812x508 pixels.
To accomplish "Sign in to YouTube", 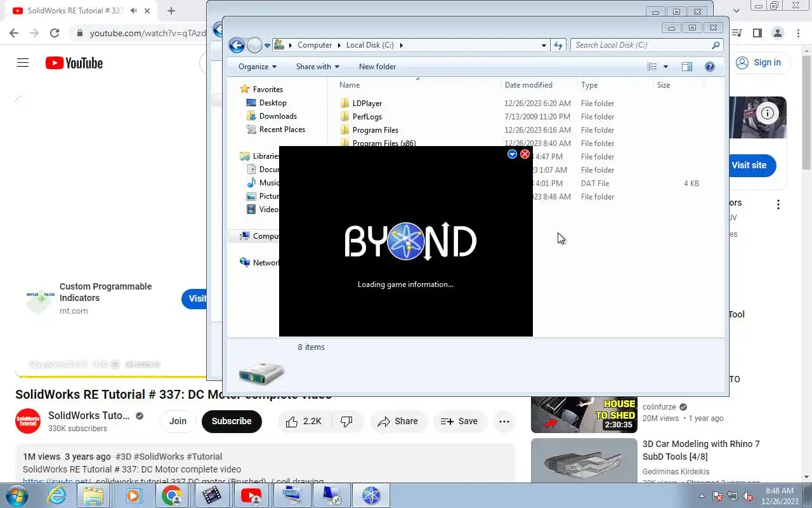I will (x=759, y=62).
